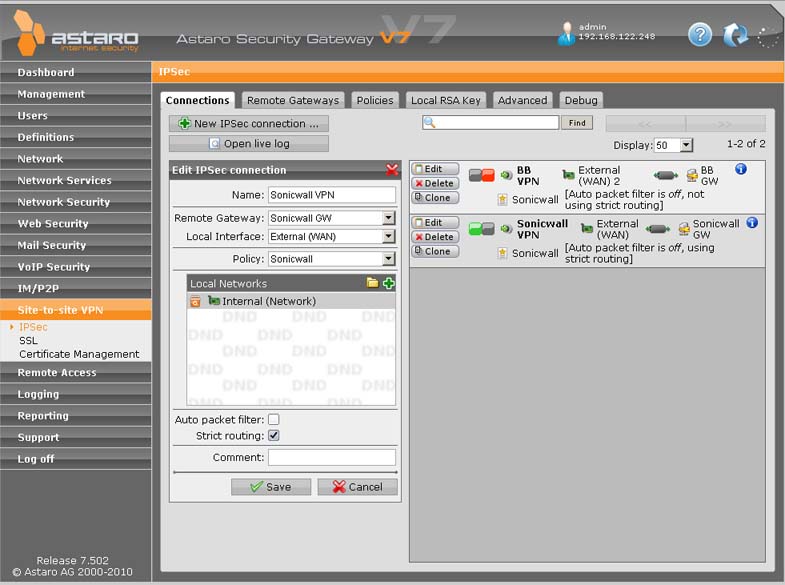Expand the Remote Access menu
The image size is (785, 585).
pyautogui.click(x=76, y=372)
